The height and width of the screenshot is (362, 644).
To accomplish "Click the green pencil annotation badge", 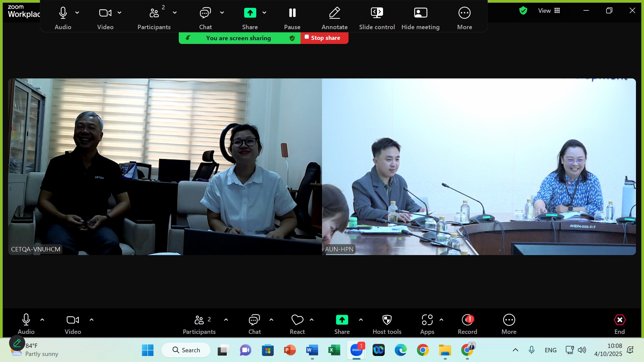I will pos(17,343).
